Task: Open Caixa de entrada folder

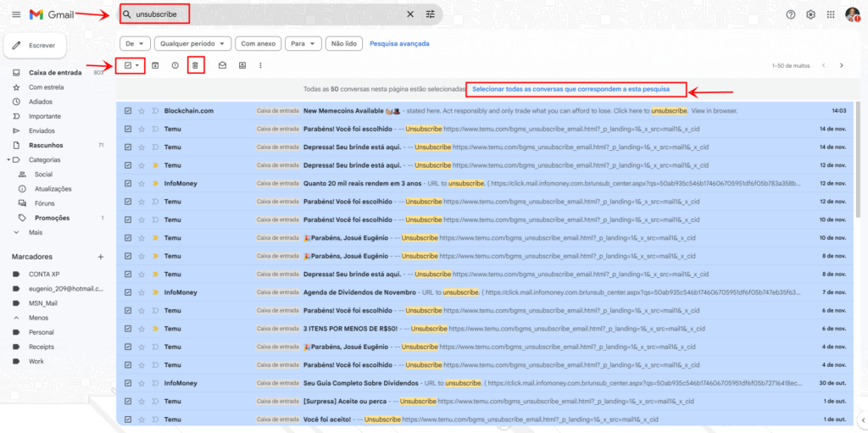Action: (55, 73)
